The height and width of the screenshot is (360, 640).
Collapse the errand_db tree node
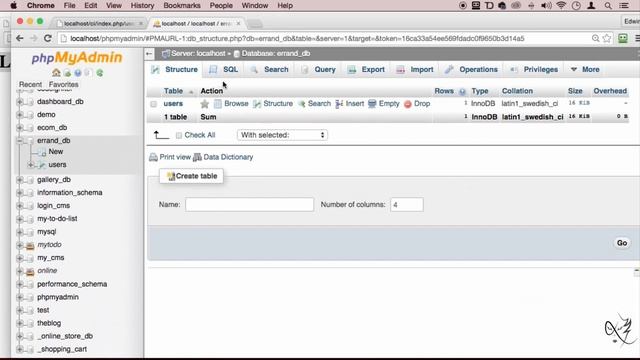pyautogui.click(x=20, y=141)
